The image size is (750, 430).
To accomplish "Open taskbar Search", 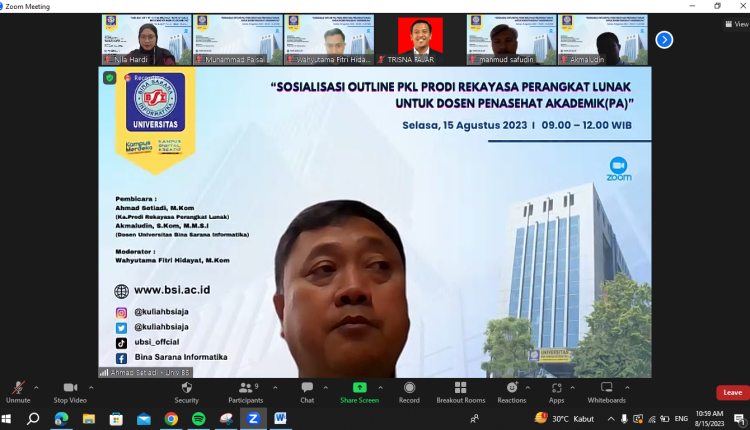I will pyautogui.click(x=33, y=419).
